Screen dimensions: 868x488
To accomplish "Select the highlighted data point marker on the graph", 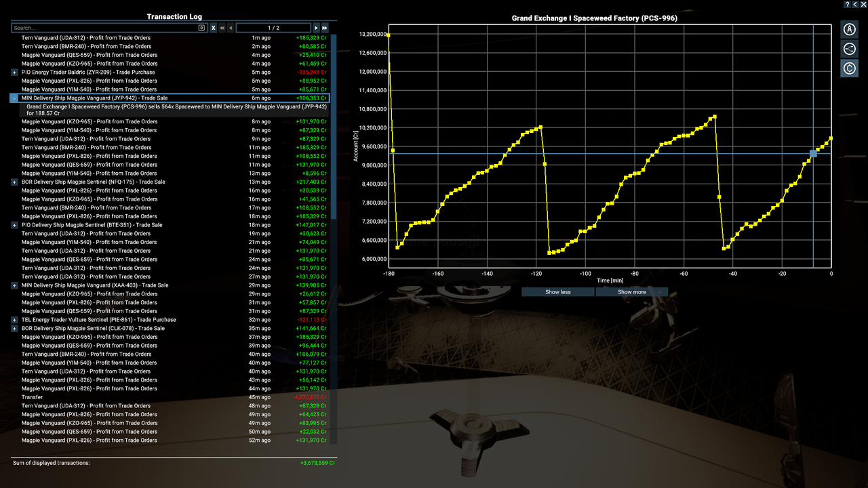I will [x=812, y=155].
